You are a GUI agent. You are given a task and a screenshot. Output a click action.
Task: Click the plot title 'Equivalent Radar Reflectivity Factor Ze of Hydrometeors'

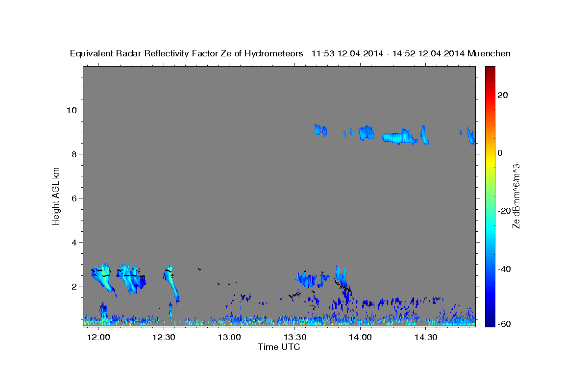[186, 54]
